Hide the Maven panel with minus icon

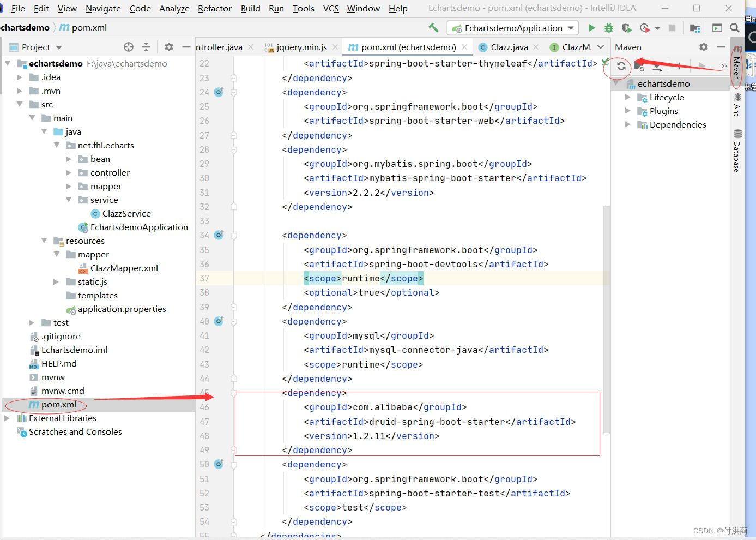tap(721, 47)
